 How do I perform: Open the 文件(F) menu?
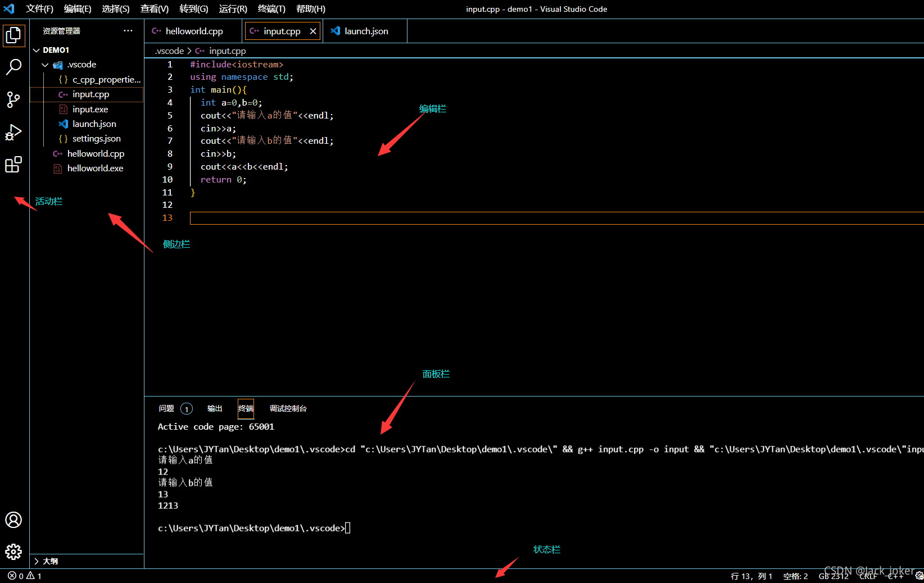39,9
